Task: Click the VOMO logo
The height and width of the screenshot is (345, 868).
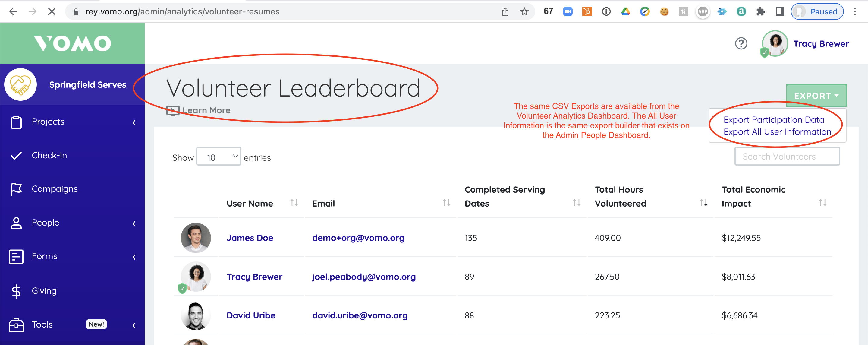Action: click(72, 43)
